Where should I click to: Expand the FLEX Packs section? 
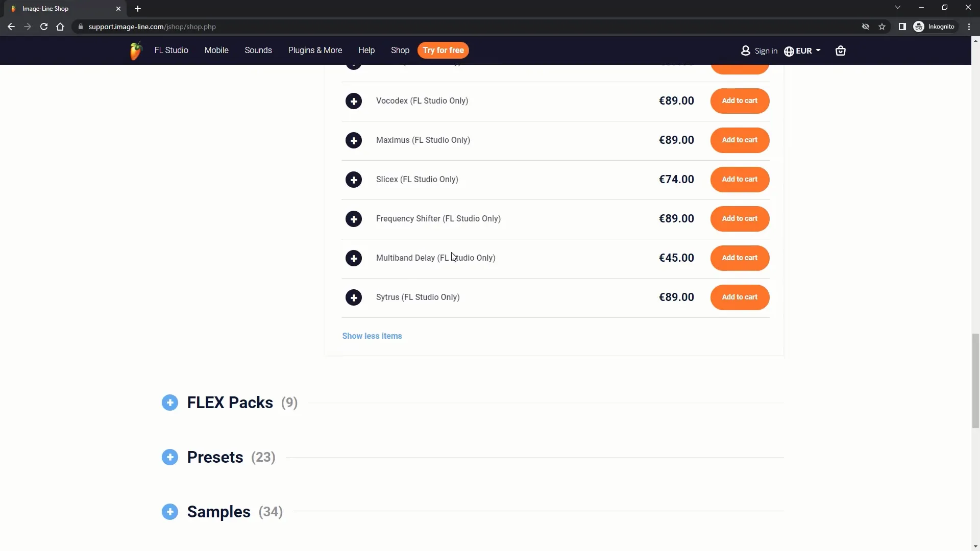(169, 403)
